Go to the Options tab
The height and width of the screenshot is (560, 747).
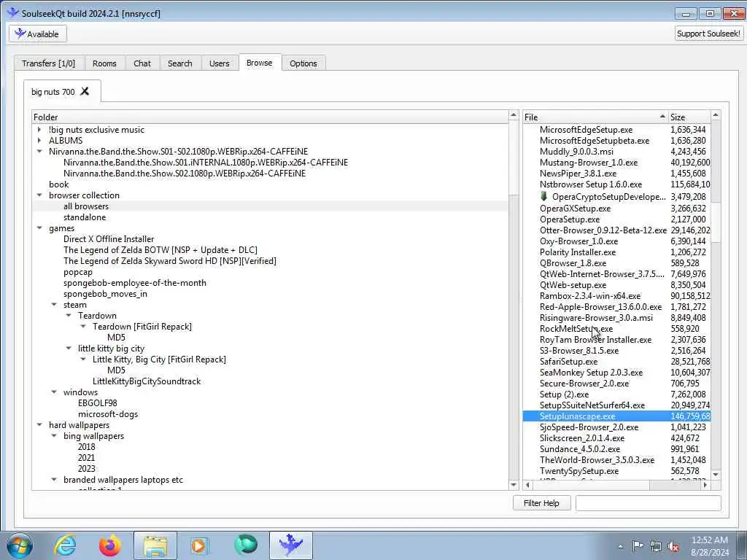(x=303, y=63)
